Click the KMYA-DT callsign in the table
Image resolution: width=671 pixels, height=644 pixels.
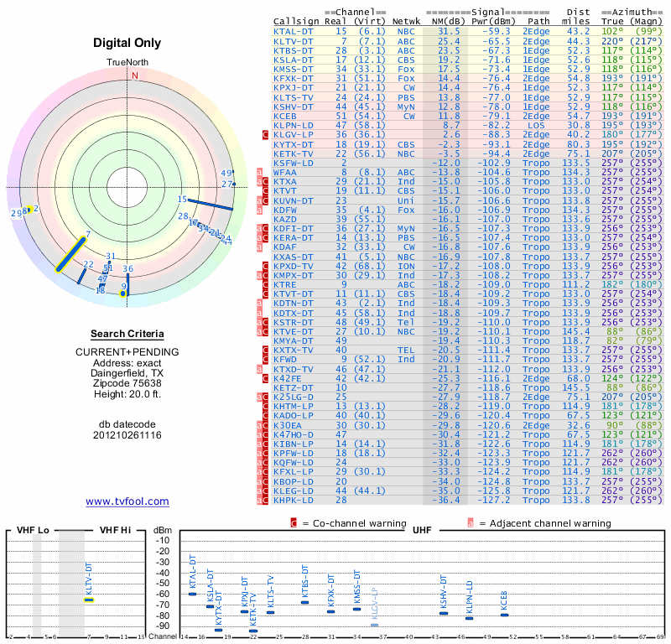tap(293, 340)
